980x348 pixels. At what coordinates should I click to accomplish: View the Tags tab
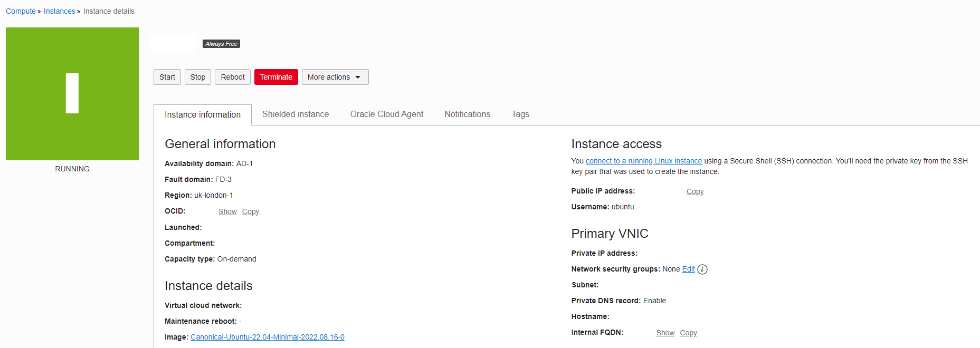[520, 114]
